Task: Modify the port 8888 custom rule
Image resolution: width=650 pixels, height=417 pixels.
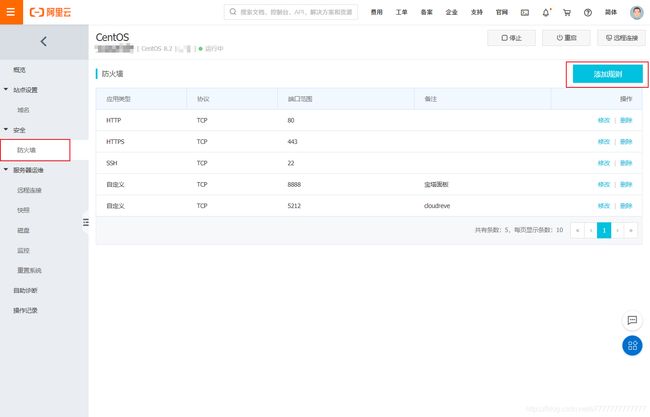Action: pos(604,184)
